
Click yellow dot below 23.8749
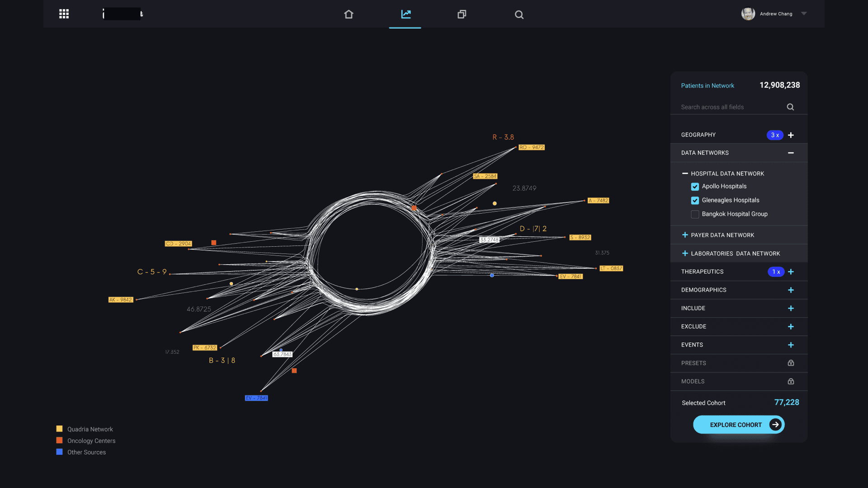tap(495, 203)
